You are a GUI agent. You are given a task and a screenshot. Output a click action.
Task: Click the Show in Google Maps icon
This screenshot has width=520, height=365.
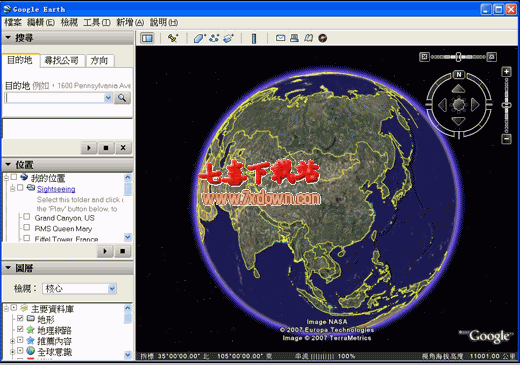[309, 38]
